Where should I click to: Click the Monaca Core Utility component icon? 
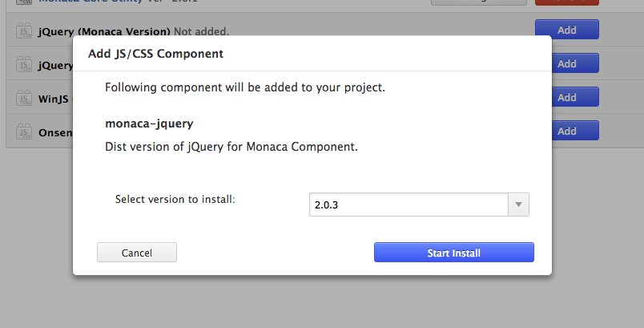[23, 3]
